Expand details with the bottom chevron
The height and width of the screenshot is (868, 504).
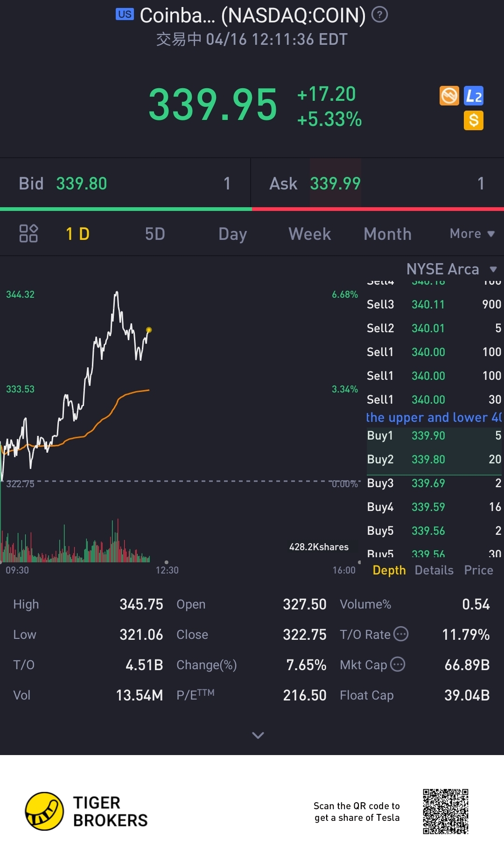[258, 735]
